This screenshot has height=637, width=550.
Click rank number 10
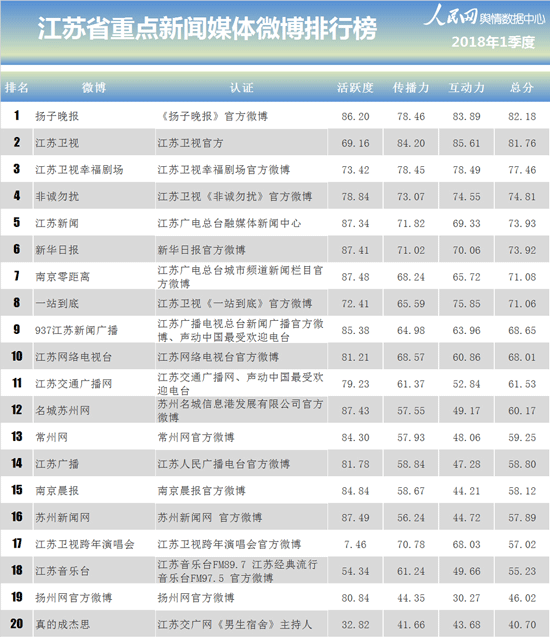pyautogui.click(x=17, y=356)
